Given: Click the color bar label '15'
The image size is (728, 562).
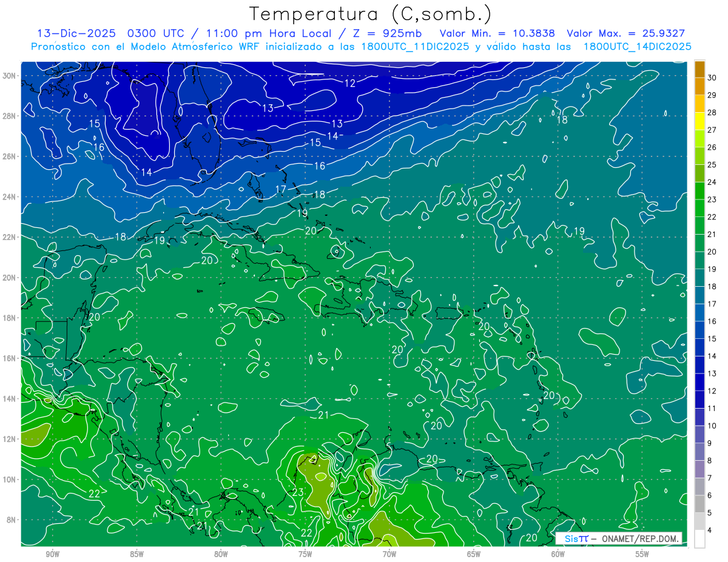Looking at the screenshot, I should coord(712,338).
